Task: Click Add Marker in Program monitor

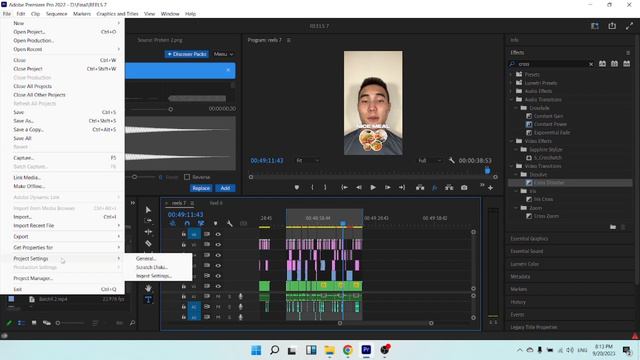Action: click(x=297, y=187)
